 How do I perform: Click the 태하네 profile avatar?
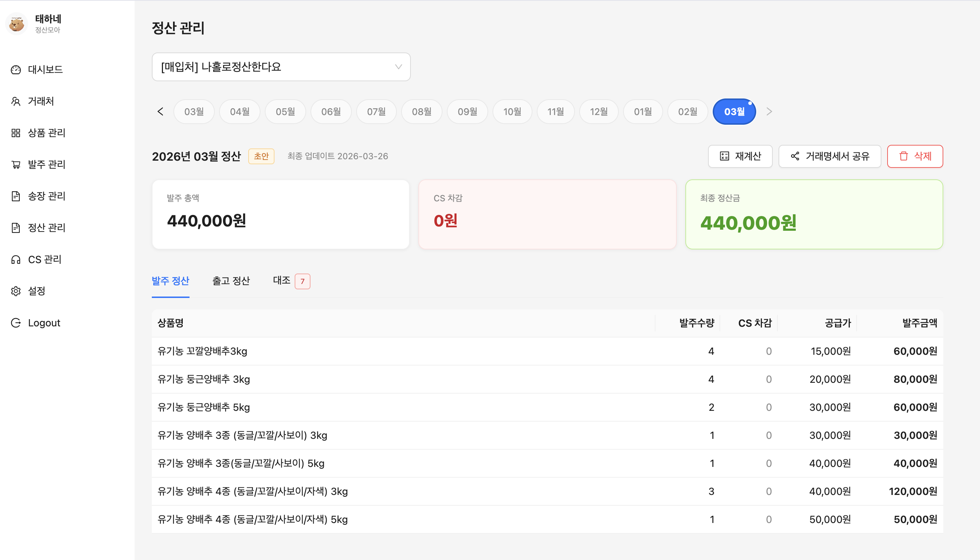17,24
